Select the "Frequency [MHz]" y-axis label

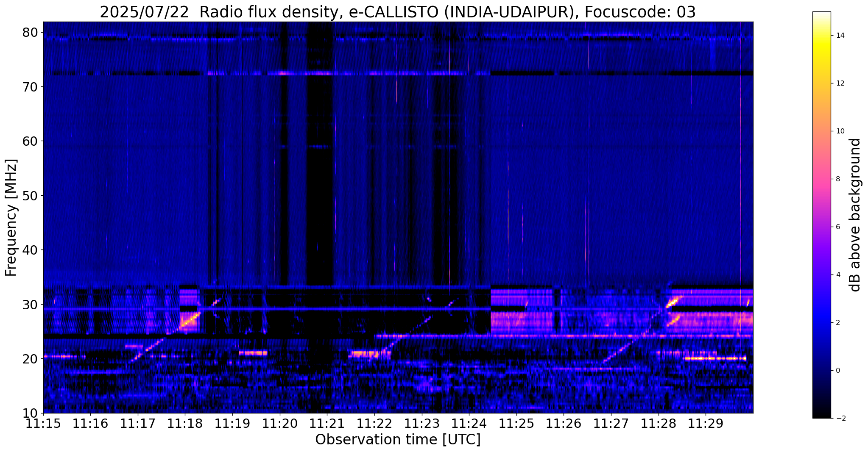11,217
